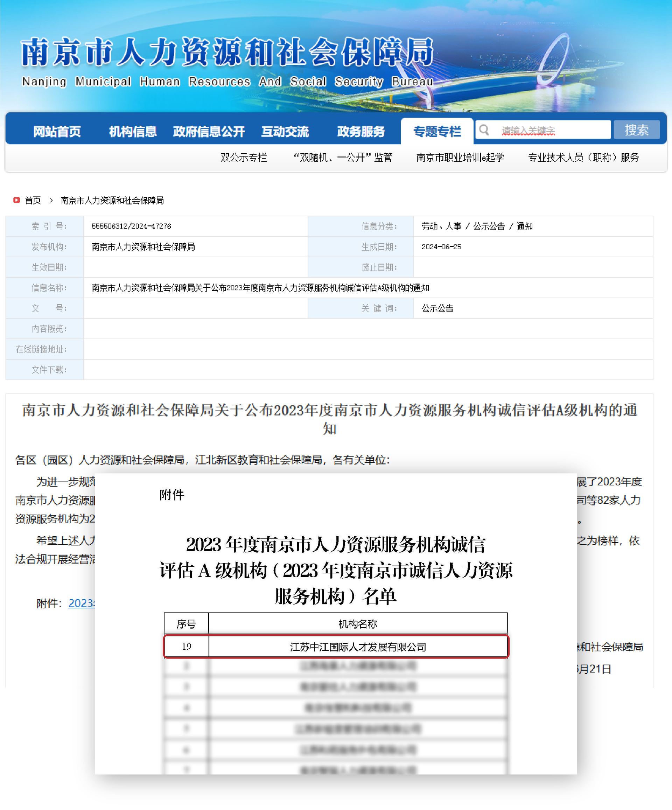
Task: Open 网站首页 navigation tab
Action: 57,132
